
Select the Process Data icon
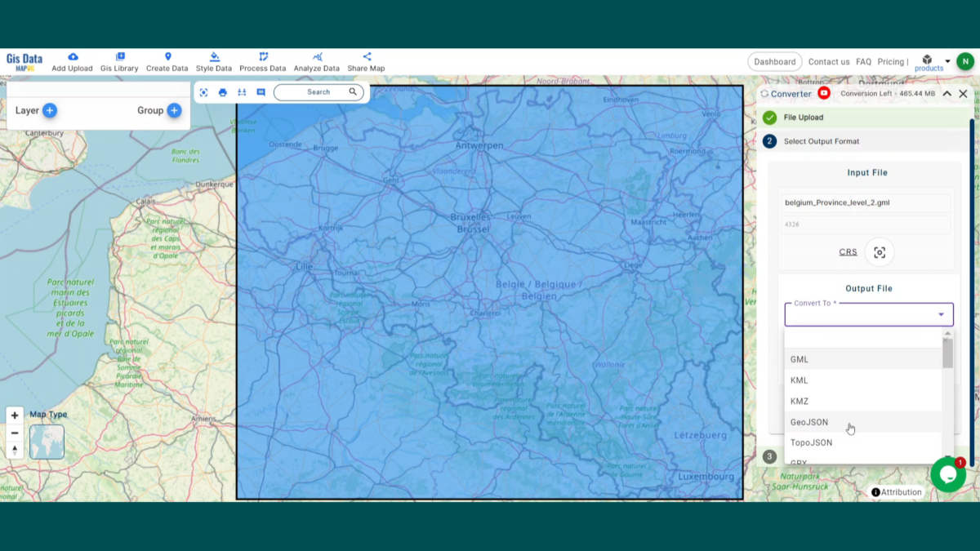pyautogui.click(x=262, y=57)
